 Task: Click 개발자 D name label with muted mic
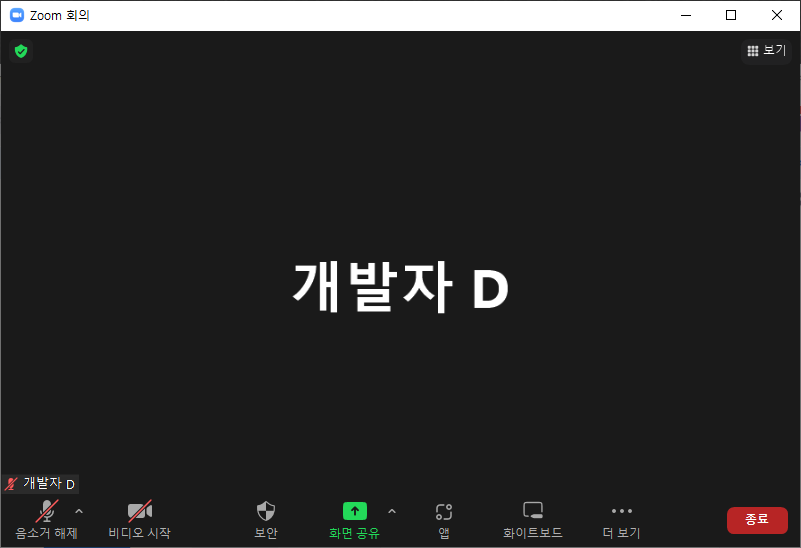40,483
